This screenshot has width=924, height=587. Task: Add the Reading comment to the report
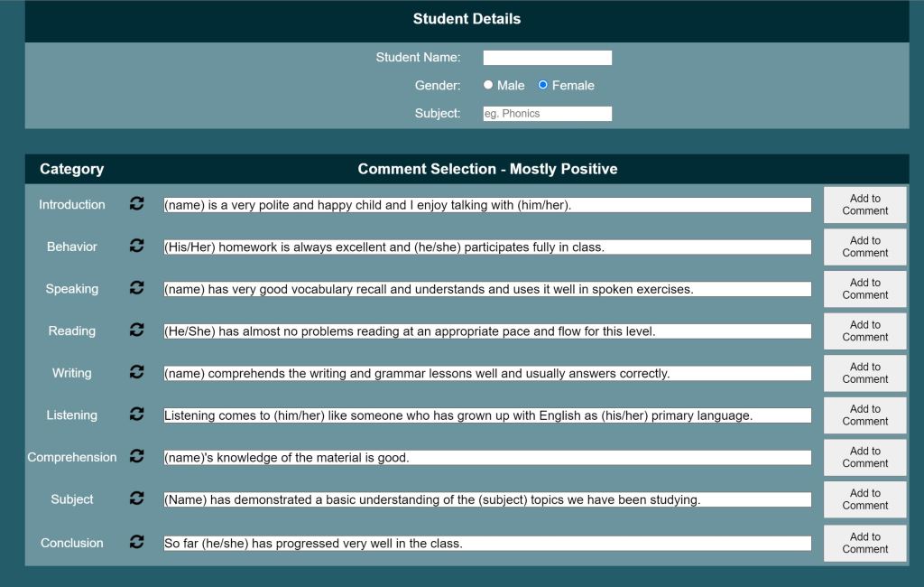pyautogui.click(x=864, y=331)
